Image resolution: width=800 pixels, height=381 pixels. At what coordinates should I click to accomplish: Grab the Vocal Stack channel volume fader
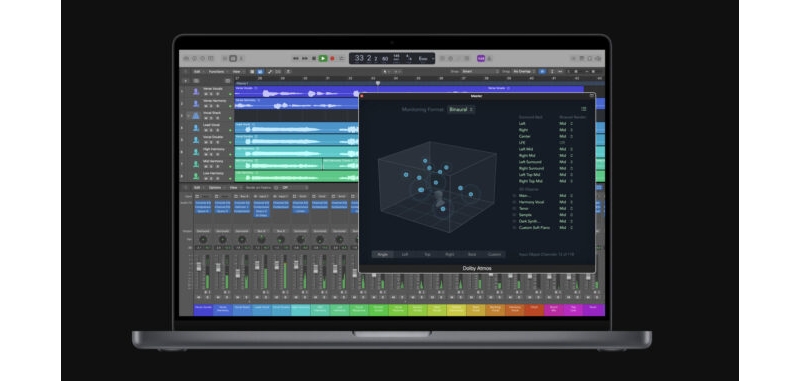(238, 273)
